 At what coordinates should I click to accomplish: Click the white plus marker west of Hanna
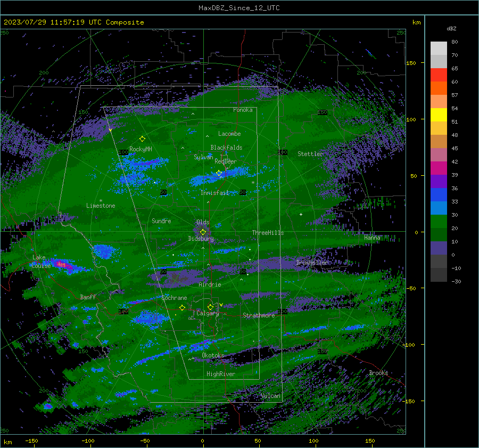tap(301, 214)
